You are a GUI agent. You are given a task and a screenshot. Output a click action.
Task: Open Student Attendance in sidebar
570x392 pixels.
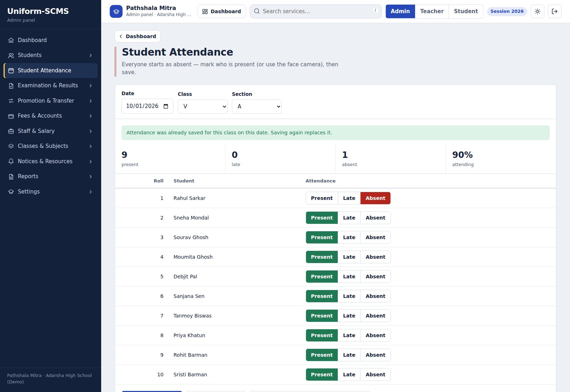point(51,71)
